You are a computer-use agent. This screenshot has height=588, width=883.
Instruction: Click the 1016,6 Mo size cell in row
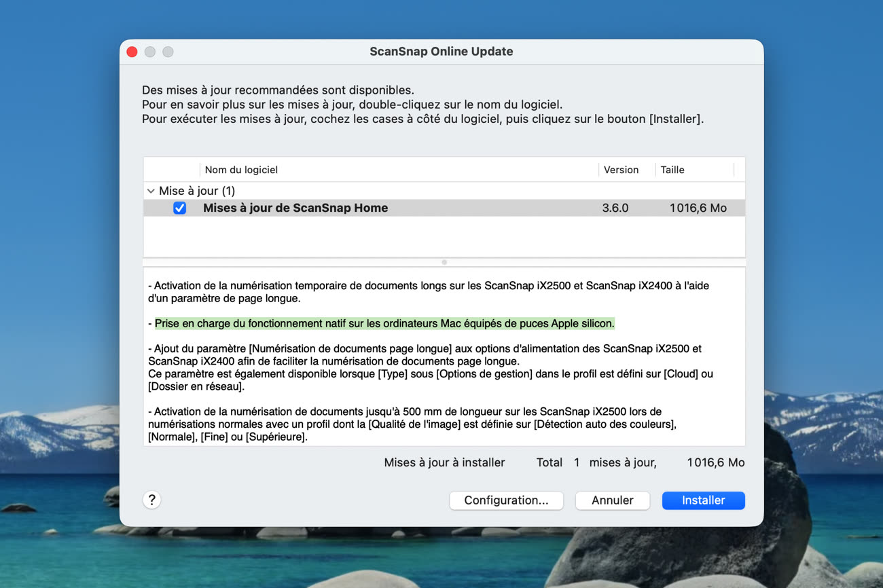[698, 208]
